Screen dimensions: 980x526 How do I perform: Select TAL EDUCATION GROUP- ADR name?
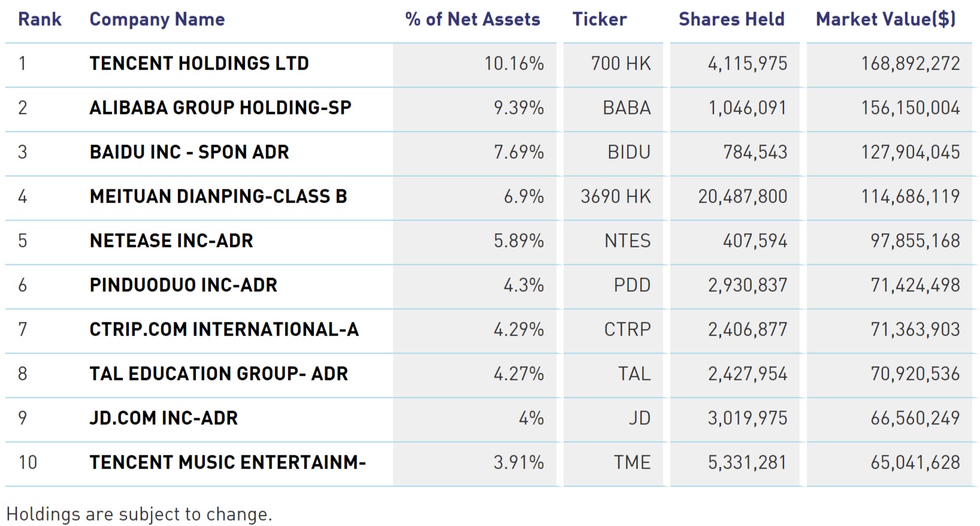(x=219, y=374)
